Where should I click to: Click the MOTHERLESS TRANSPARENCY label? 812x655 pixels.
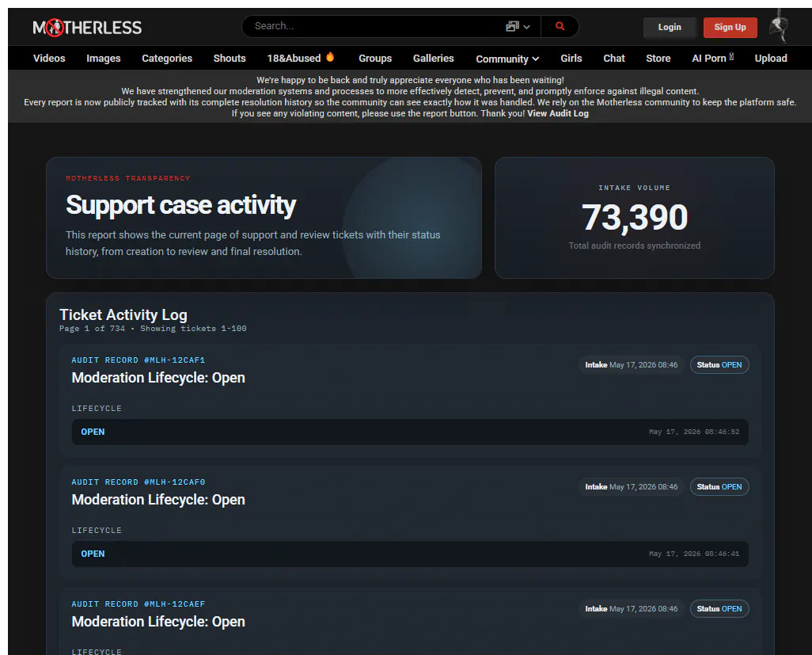click(x=128, y=178)
